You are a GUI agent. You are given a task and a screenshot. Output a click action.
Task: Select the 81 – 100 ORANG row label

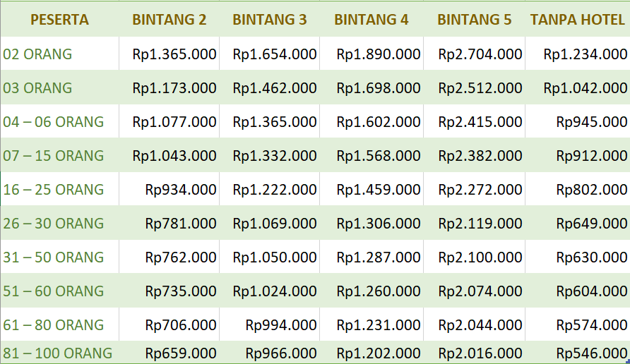[58, 353]
